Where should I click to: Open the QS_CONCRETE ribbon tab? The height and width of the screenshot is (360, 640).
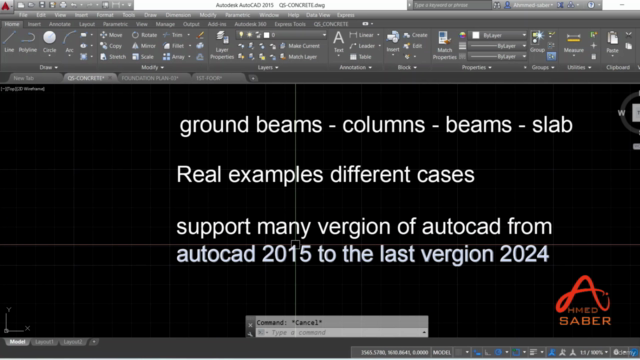(331, 24)
